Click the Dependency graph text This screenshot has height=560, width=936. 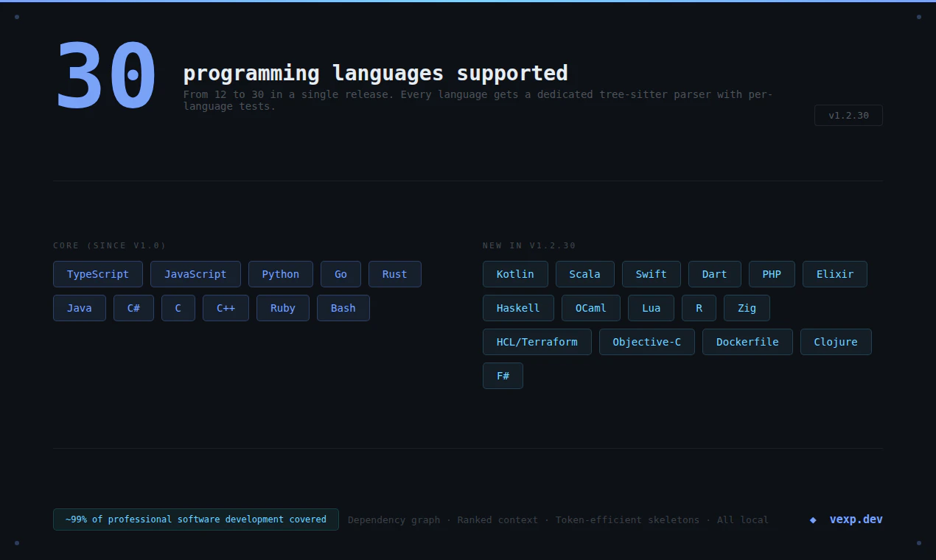click(x=394, y=520)
